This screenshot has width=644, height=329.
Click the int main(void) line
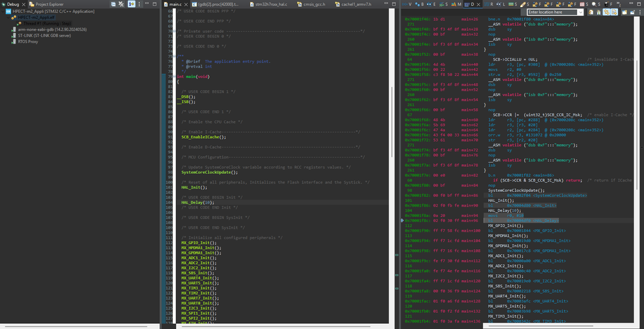tap(193, 77)
